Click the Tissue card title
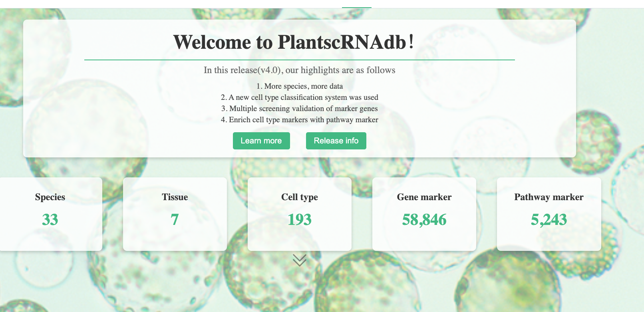Screen dimensions: 644x312 (175, 197)
